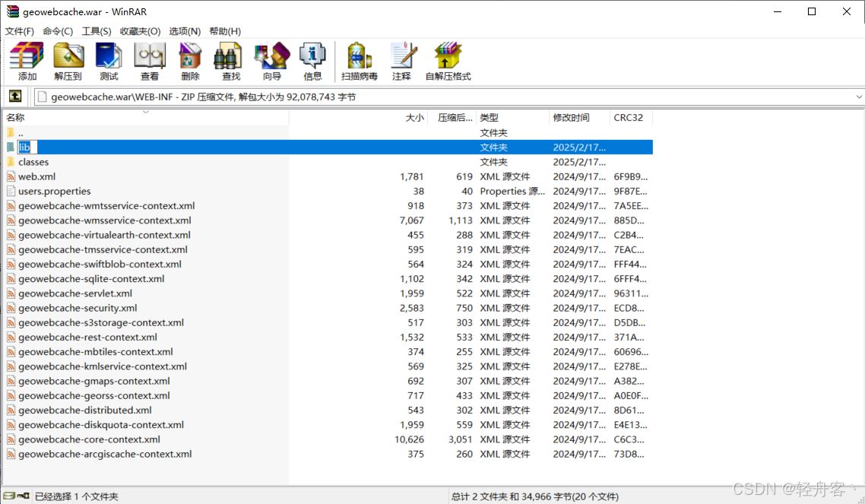865x504 pixels.
Task: Click the 10,626 size value
Action: click(410, 439)
